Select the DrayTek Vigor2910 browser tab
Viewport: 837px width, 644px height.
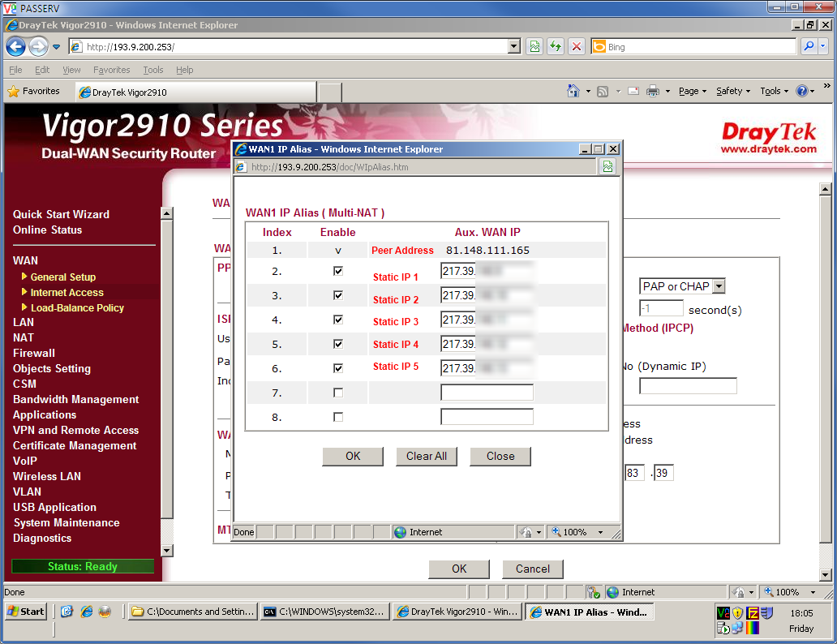(195, 92)
